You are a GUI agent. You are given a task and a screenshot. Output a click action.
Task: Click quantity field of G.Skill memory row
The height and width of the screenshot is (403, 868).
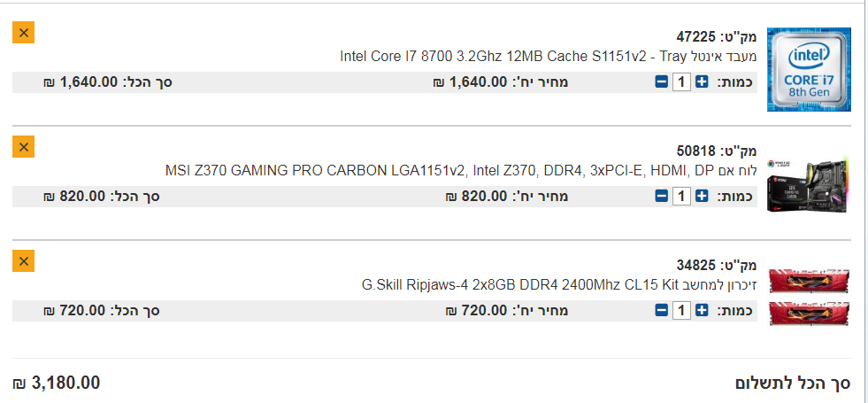pyautogui.click(x=681, y=311)
